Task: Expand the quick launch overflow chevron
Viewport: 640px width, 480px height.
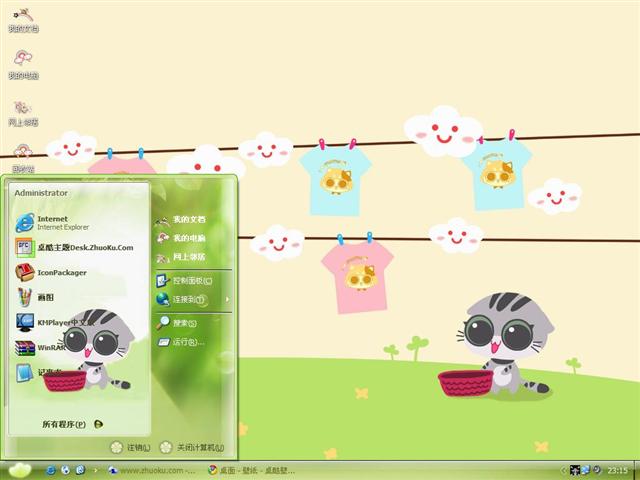Action: [x=96, y=470]
